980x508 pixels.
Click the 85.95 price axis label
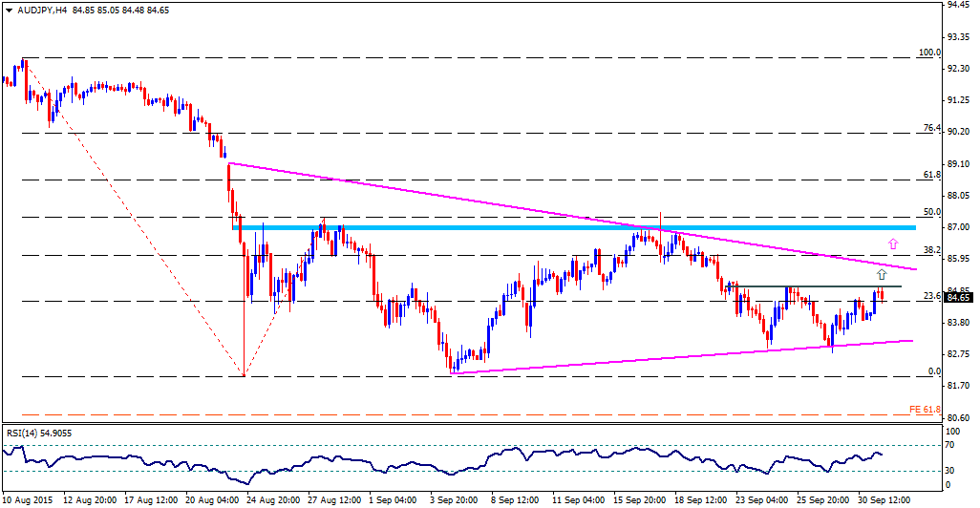click(958, 259)
